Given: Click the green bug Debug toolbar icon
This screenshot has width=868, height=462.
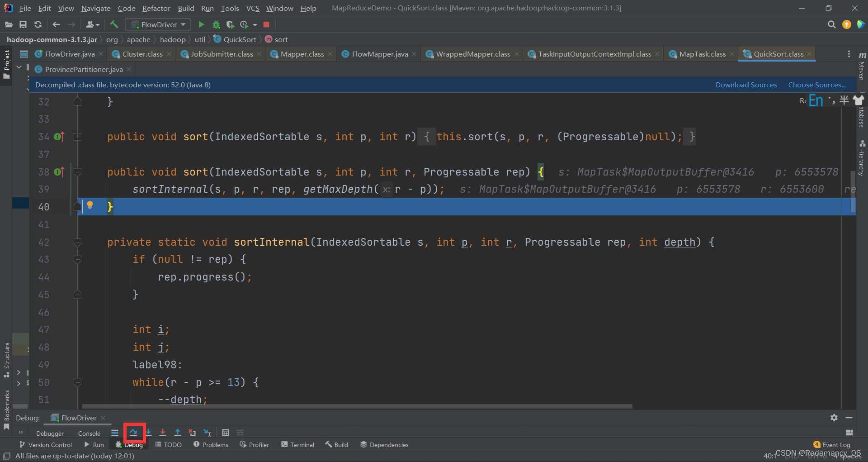Looking at the screenshot, I should [216, 24].
